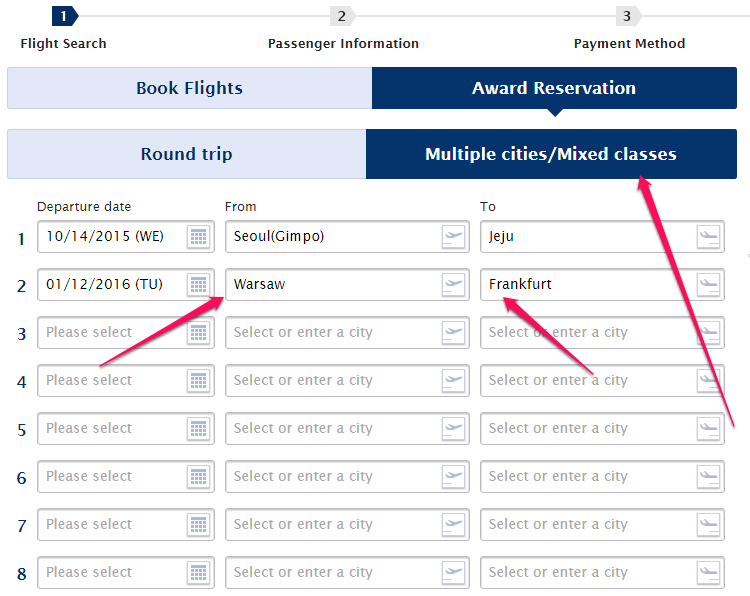
Task: Click row 5 To city field
Action: click(602, 429)
